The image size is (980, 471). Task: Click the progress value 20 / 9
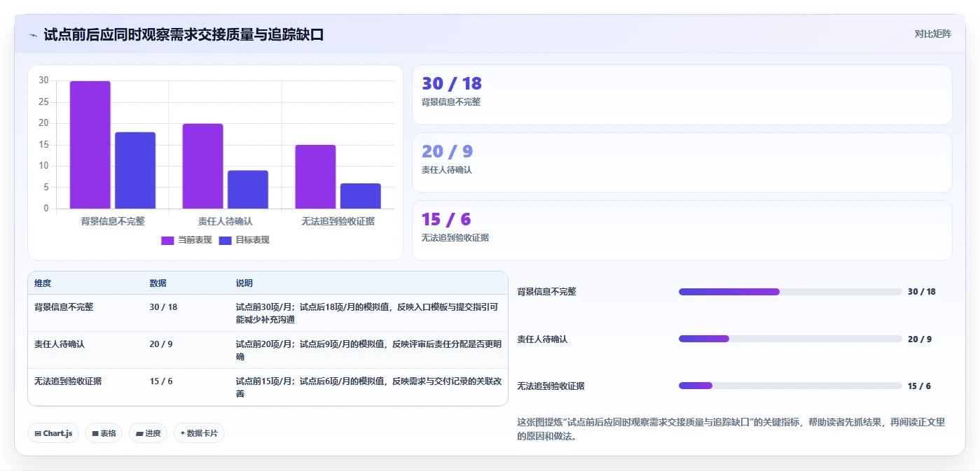coord(920,339)
